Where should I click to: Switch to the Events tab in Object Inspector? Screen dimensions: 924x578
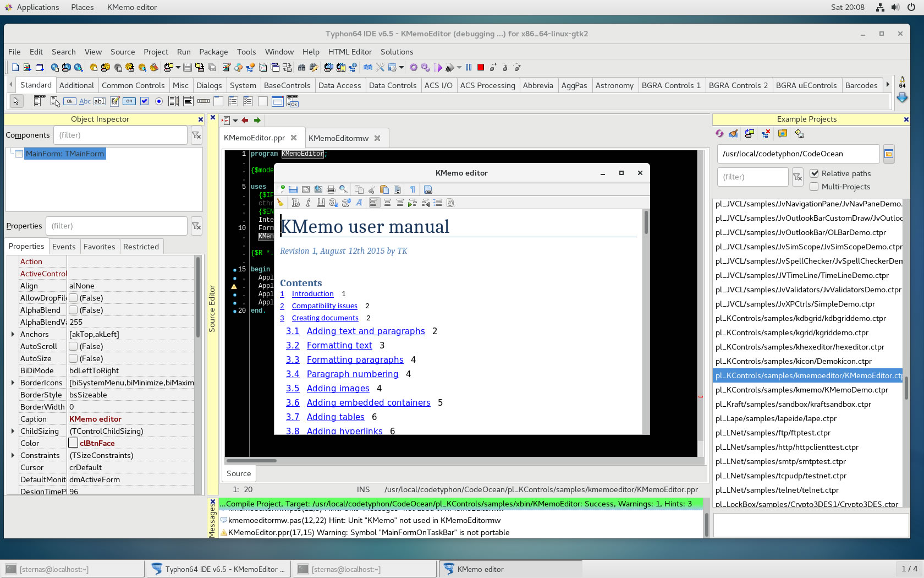click(x=64, y=247)
